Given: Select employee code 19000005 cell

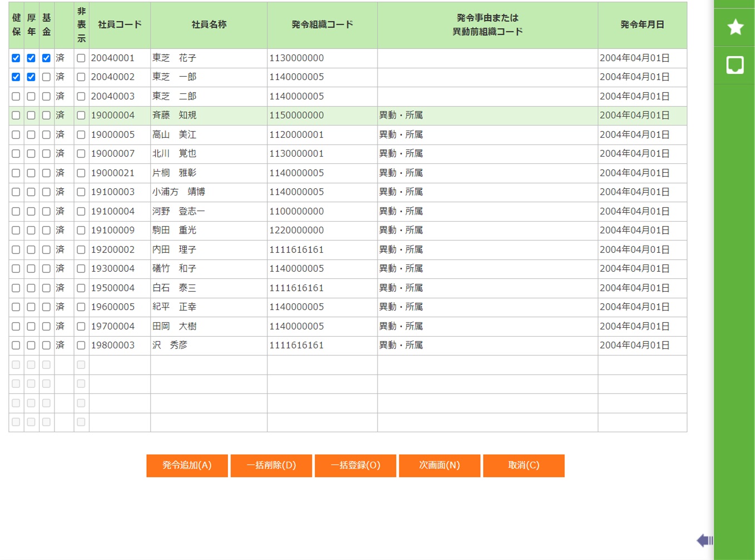Looking at the screenshot, I should [x=113, y=135].
